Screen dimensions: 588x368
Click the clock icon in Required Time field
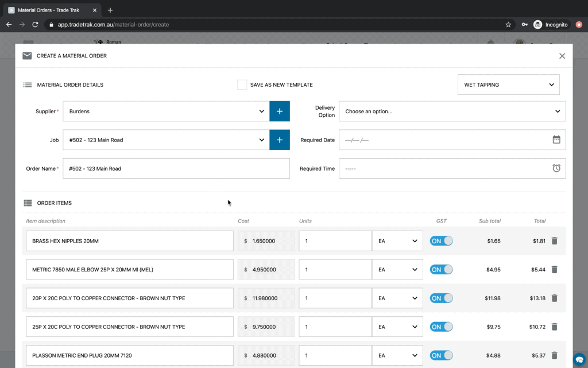(x=556, y=168)
